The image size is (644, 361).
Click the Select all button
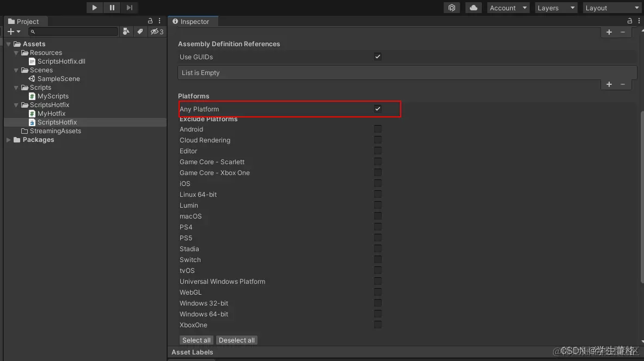pyautogui.click(x=197, y=340)
